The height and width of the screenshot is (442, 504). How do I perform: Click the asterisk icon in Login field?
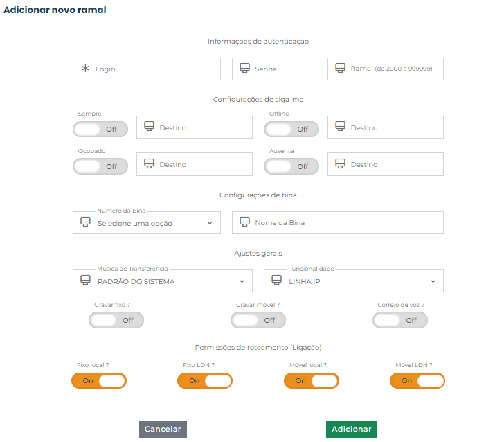(x=86, y=69)
